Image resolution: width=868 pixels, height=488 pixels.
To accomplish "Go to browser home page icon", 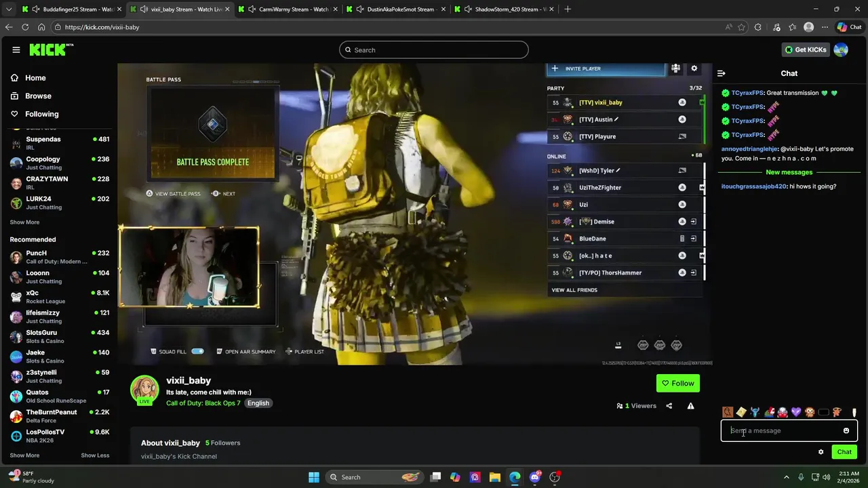I will tap(41, 27).
